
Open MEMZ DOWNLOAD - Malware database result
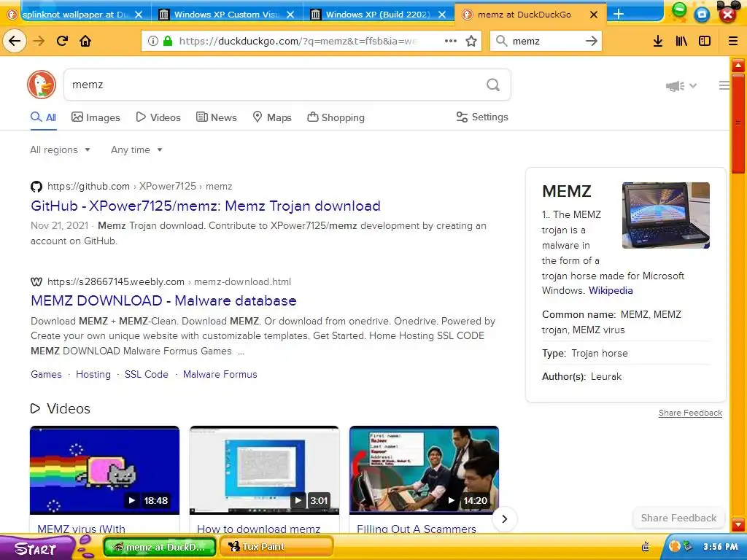[163, 300]
